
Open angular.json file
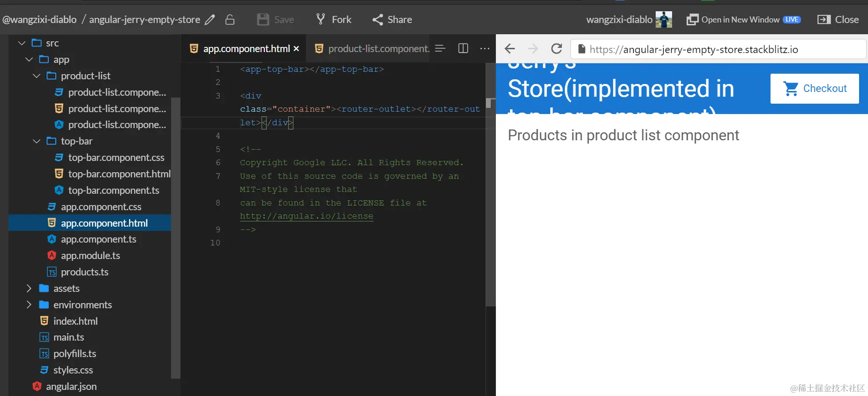71,387
